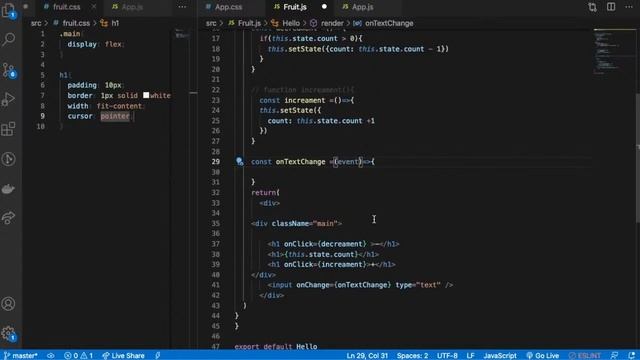Click src breadcrumb above fruit.css editor

(36, 23)
